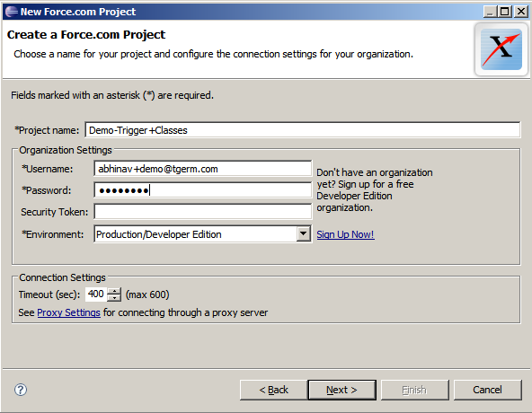Click the help question mark icon
Image resolution: width=532 pixels, height=413 pixels.
[21, 390]
